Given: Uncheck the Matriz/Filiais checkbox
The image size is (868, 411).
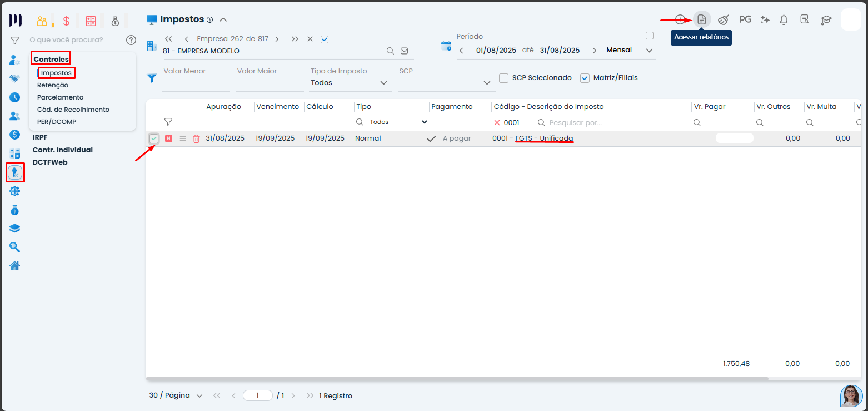Looking at the screenshot, I should [585, 78].
